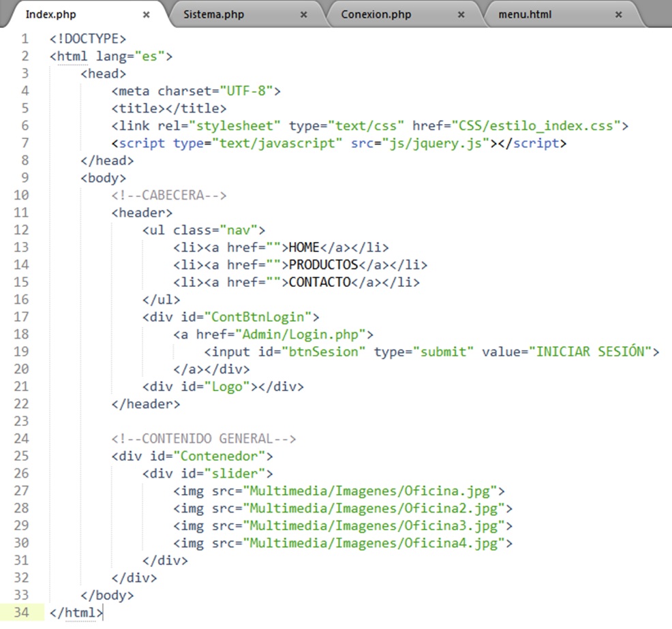Close the menu.html tab
The height and width of the screenshot is (629, 672).
coord(618,14)
